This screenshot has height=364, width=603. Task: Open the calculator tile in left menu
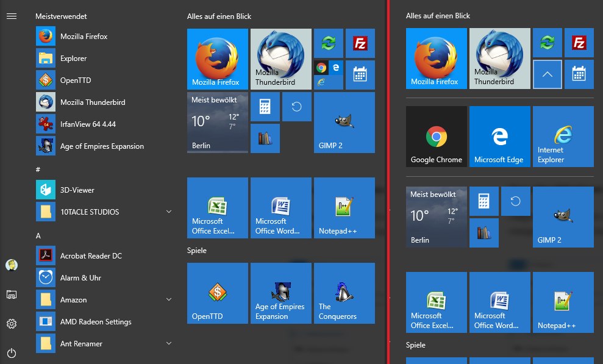pos(265,107)
